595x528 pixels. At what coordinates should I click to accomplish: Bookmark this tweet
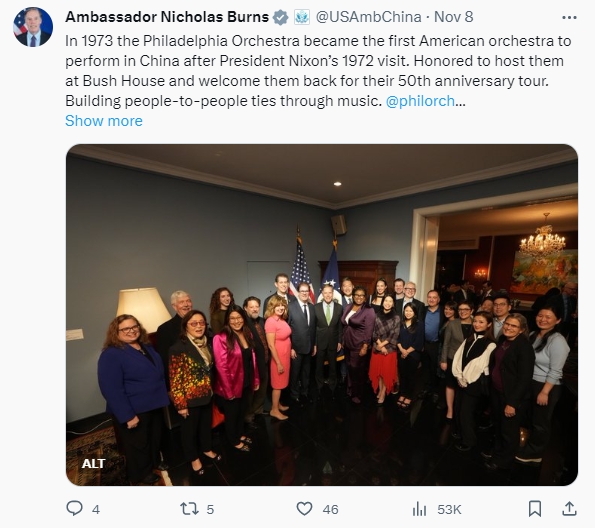click(535, 509)
